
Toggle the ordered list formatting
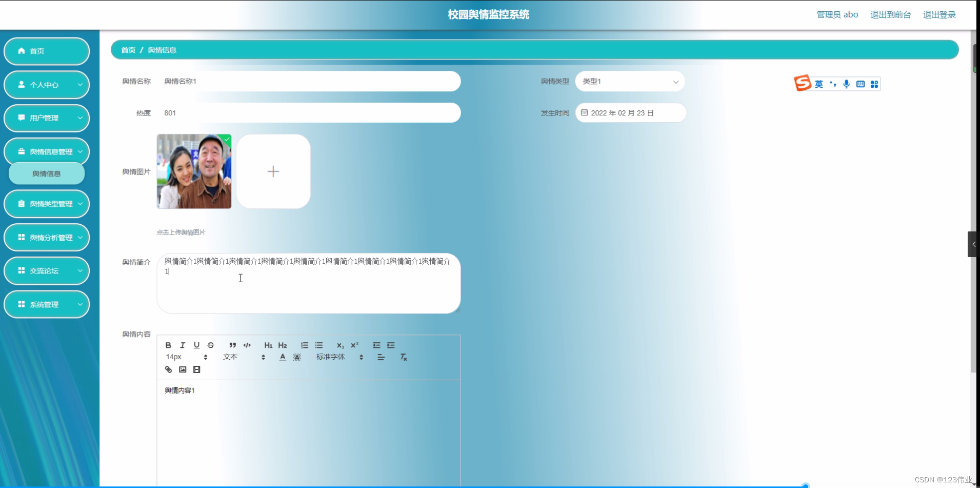305,345
